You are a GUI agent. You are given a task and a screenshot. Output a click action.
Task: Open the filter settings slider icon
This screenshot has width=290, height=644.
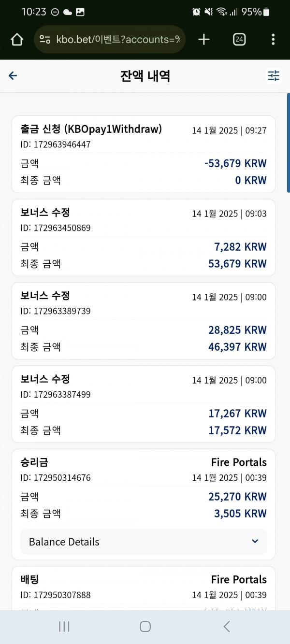click(274, 76)
